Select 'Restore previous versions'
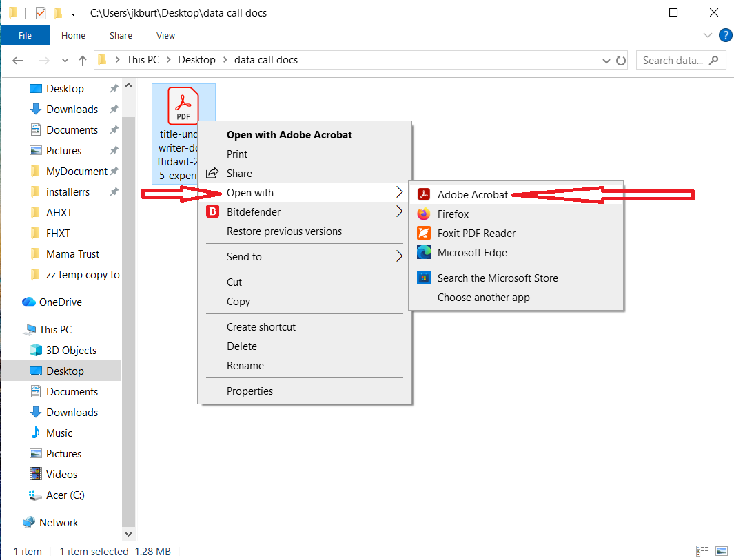 (x=284, y=231)
